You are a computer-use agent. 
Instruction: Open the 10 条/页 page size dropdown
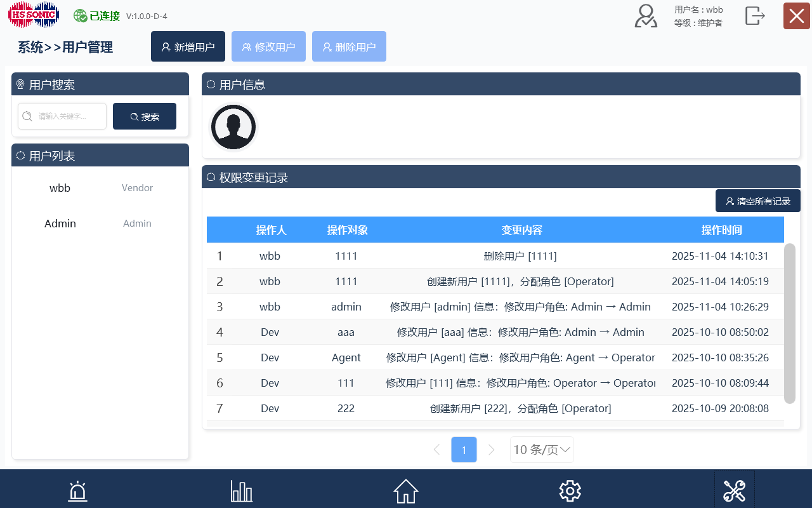542,449
